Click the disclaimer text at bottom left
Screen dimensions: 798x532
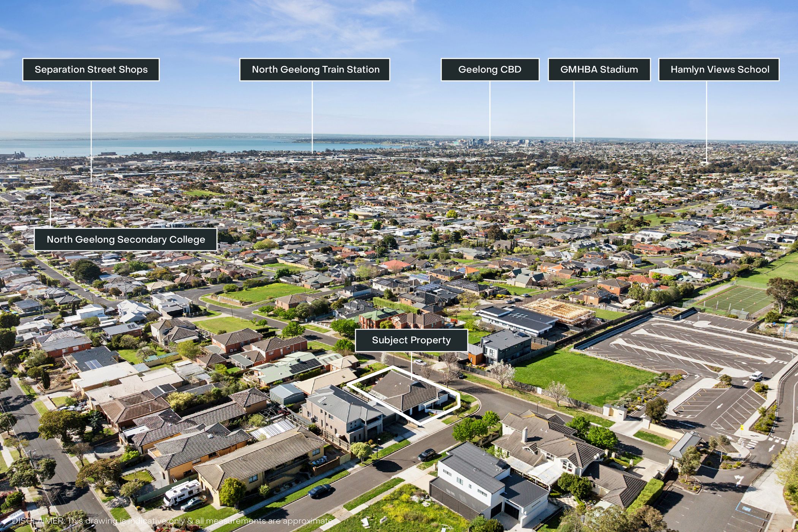tap(173, 521)
